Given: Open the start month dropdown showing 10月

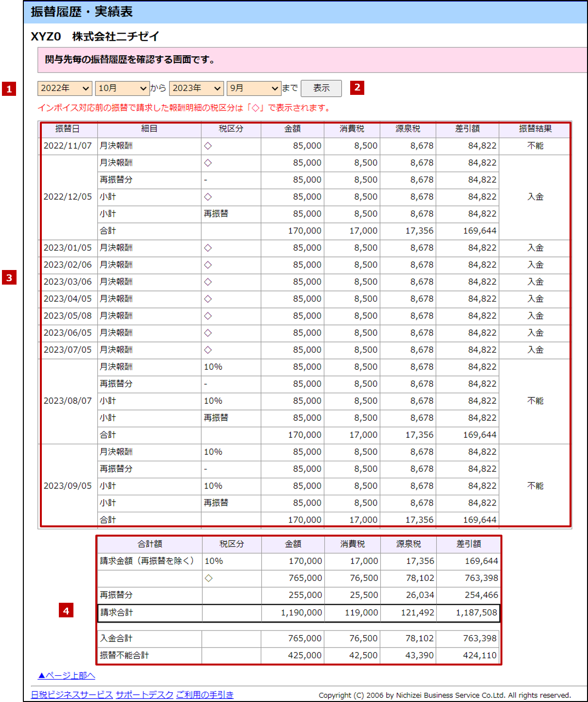Looking at the screenshot, I should click(x=122, y=88).
